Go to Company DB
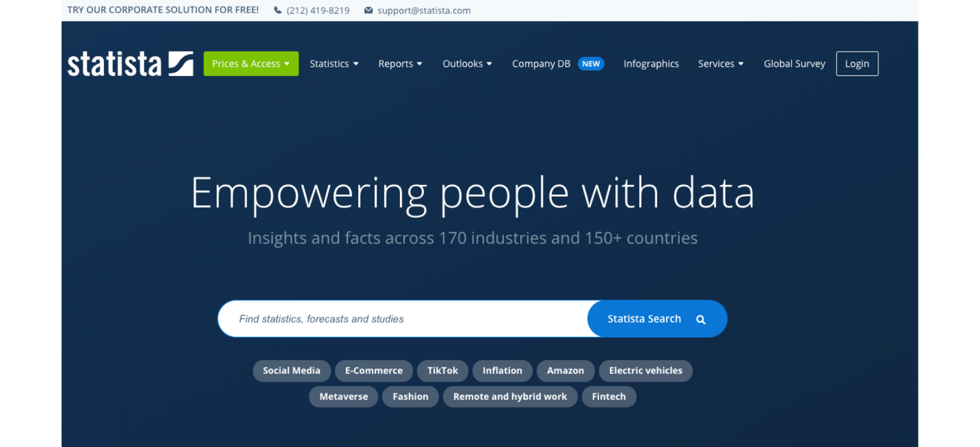The width and height of the screenshot is (980, 447). 541,64
